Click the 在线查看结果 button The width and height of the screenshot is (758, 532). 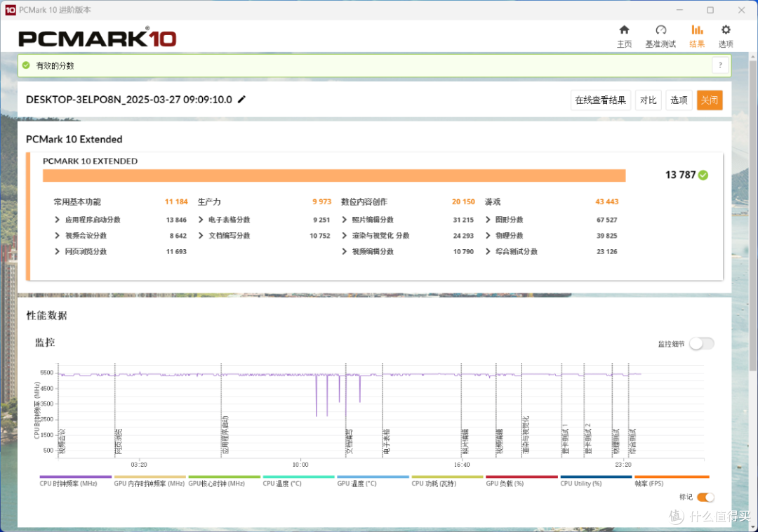coord(600,100)
